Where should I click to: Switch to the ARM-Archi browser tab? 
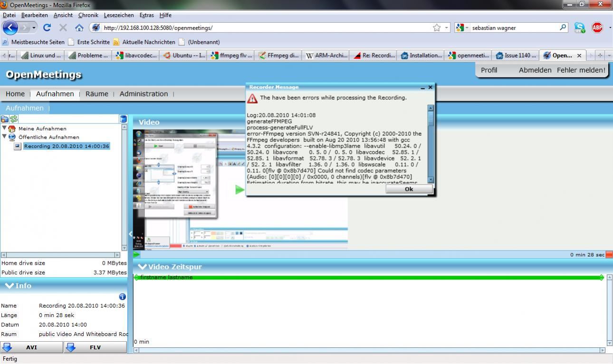coord(326,56)
